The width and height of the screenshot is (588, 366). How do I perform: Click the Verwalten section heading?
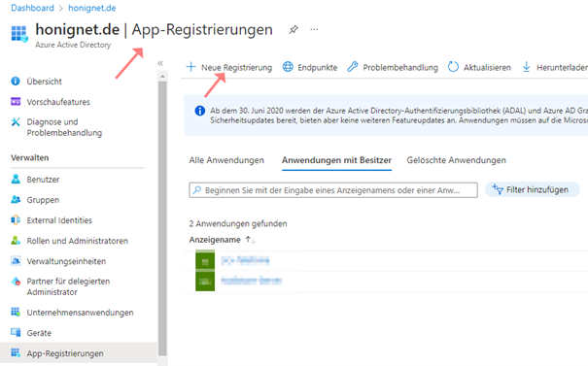point(29,157)
